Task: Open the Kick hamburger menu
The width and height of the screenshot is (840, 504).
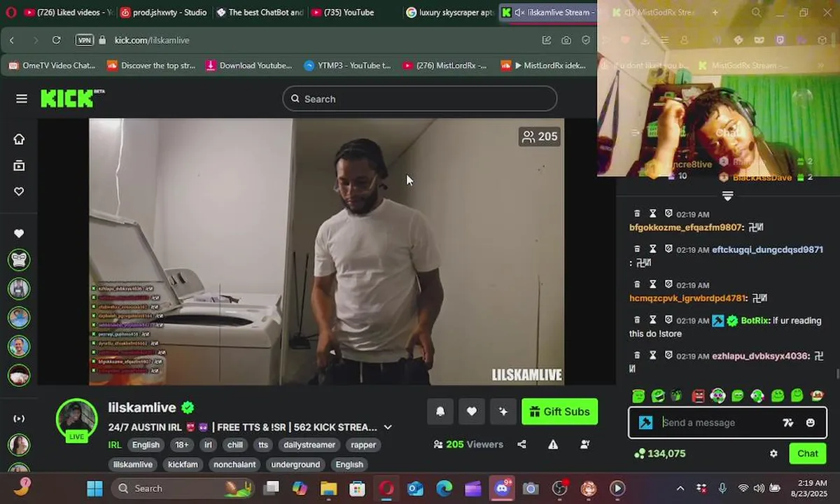Action: [22, 99]
